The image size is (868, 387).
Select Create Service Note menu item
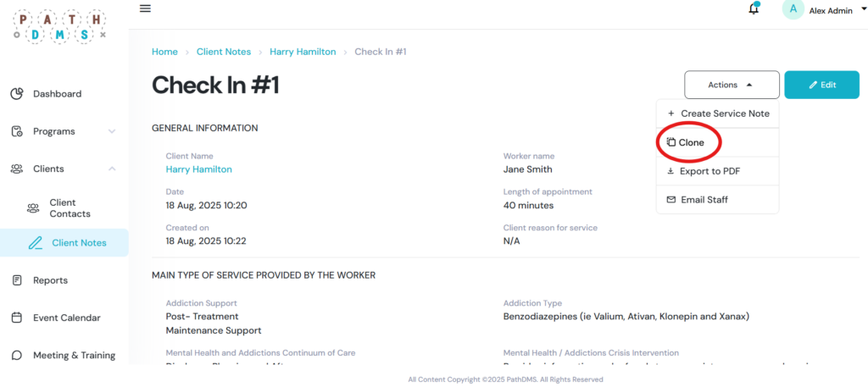click(725, 113)
